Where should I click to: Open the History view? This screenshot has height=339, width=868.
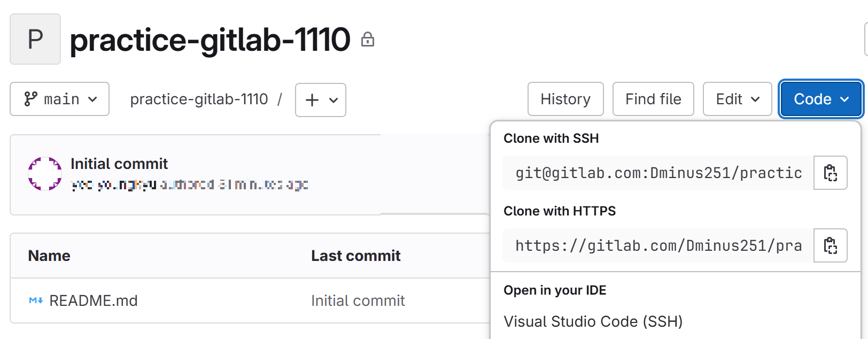pos(565,99)
